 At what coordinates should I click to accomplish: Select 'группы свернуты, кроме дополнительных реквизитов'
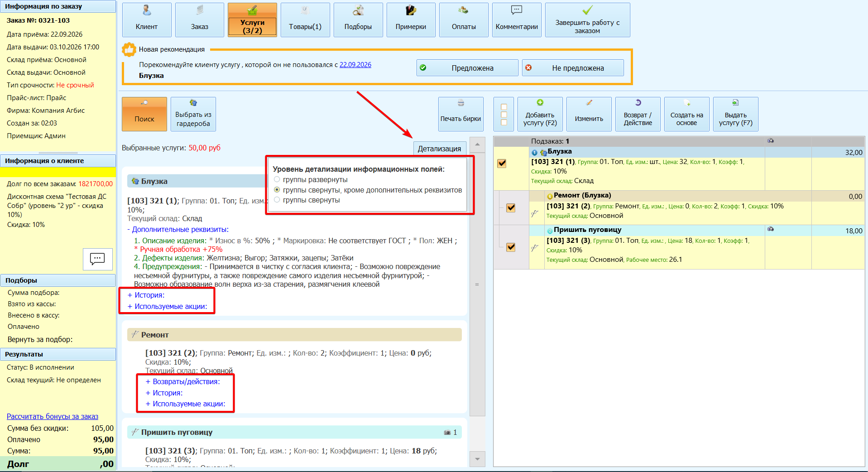[277, 190]
